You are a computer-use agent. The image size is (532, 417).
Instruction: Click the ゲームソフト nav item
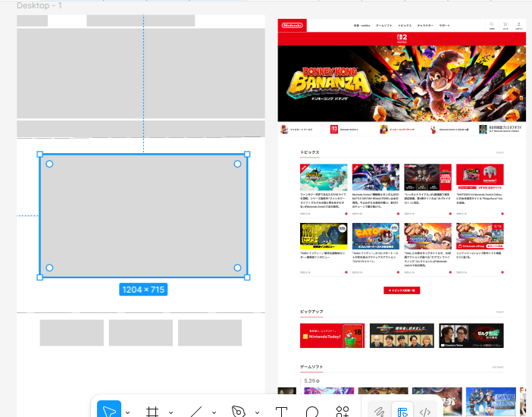(x=383, y=26)
